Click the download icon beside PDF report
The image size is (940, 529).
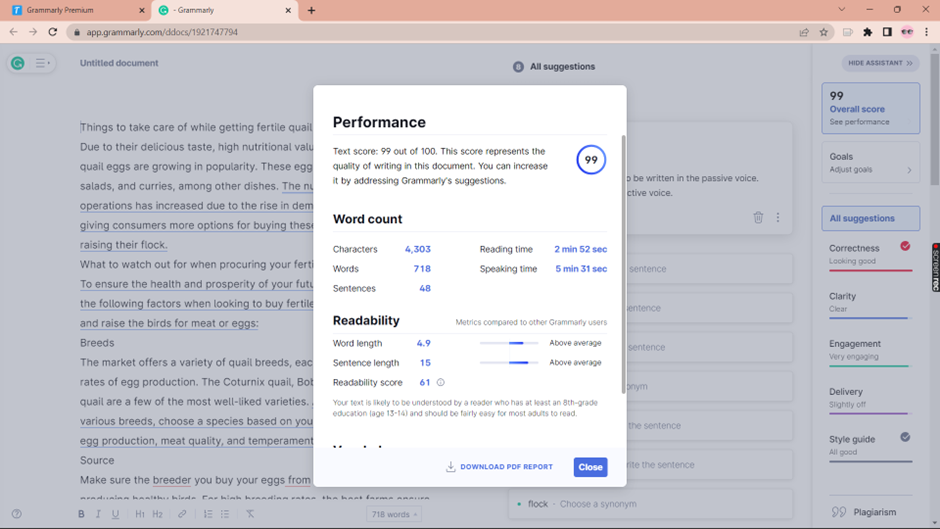[x=450, y=467]
